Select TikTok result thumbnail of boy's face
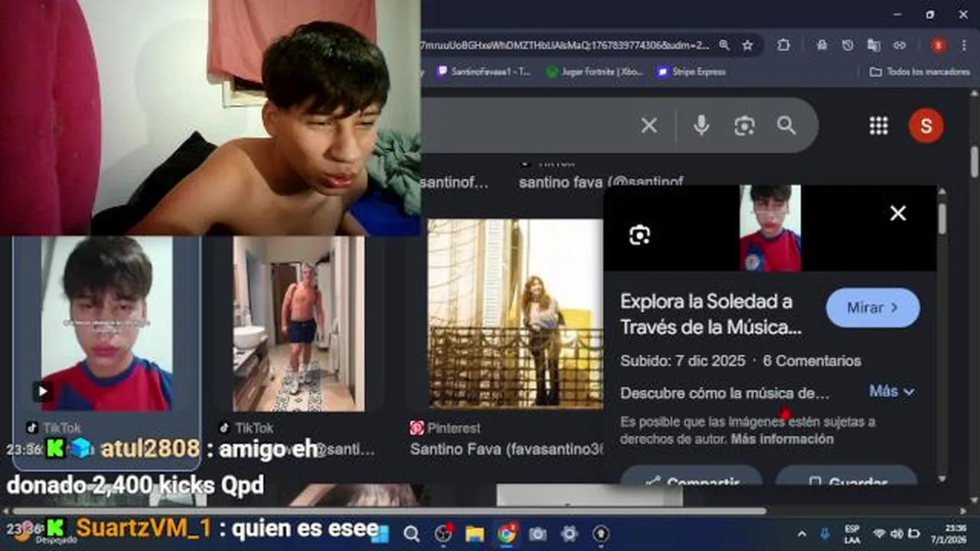980x551 pixels. [106, 324]
